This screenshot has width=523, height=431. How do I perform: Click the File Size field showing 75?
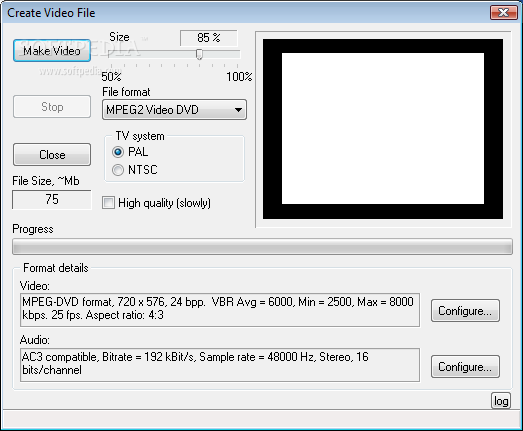[52, 199]
